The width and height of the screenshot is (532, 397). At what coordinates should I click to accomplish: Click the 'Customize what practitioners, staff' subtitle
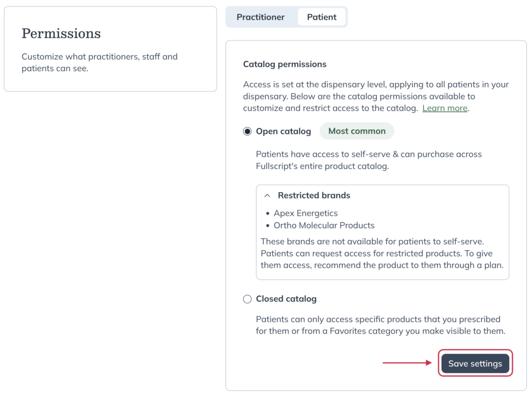[100, 62]
